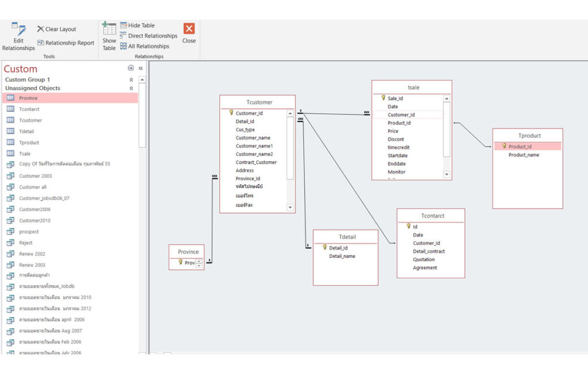
Task: Select Tproduct table in navigation pane
Action: 70,142
